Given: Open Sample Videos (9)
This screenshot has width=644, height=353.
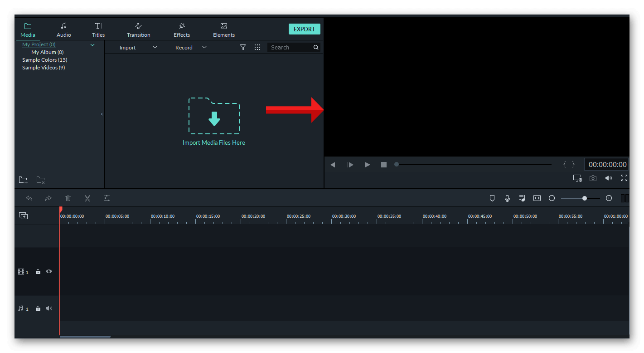Looking at the screenshot, I should (44, 68).
